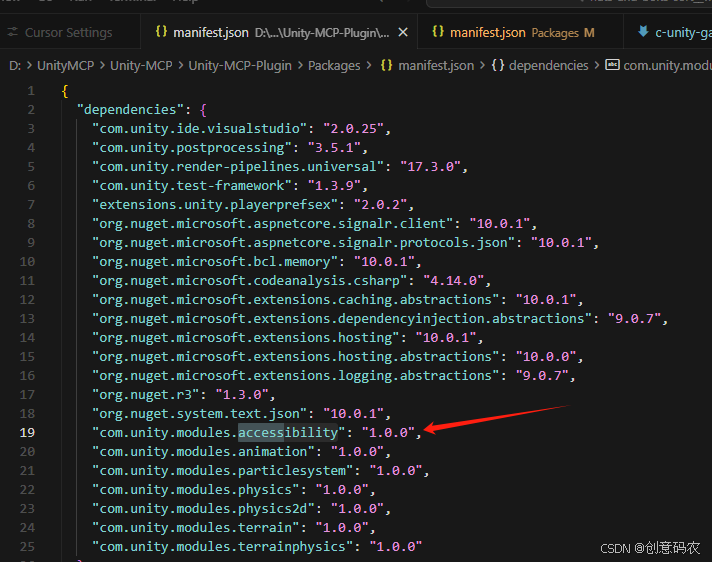The image size is (712, 562).
Task: Click dependencyinjection.abstractions package key
Action: [x=342, y=319]
